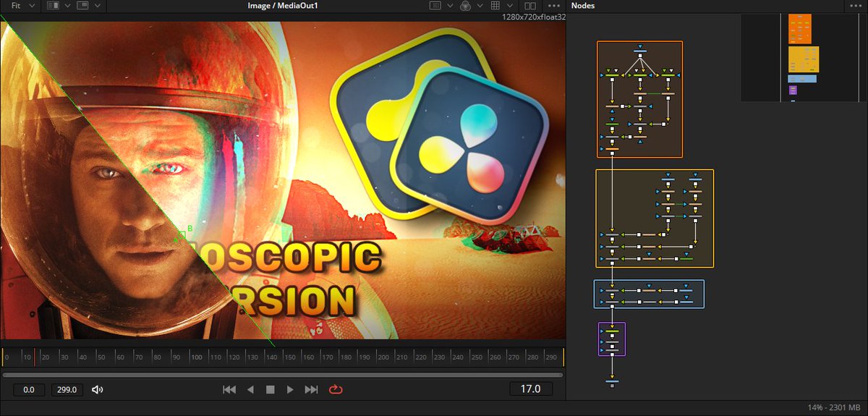Viewport: 868px width, 416px height.
Task: Click the color channel toggle icon
Action: click(465, 6)
